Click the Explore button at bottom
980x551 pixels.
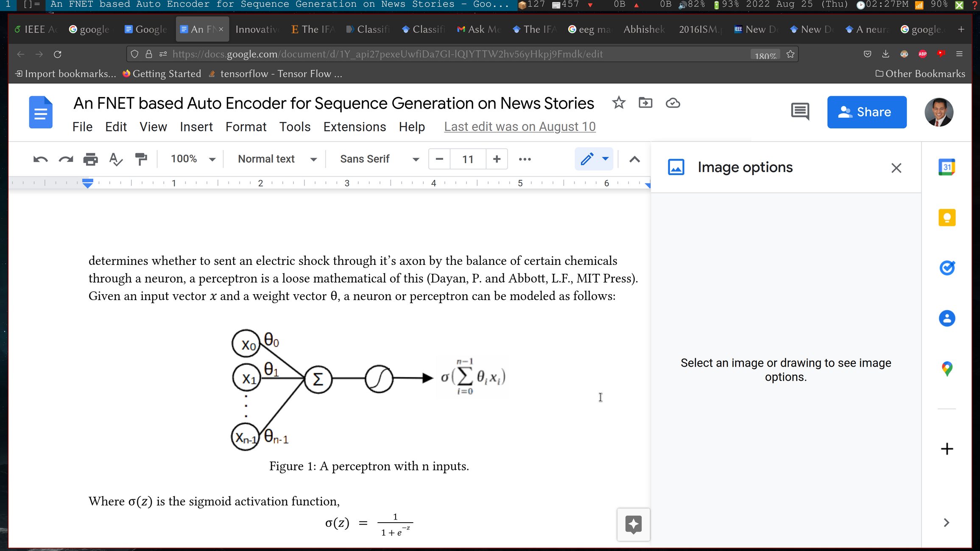tap(633, 524)
